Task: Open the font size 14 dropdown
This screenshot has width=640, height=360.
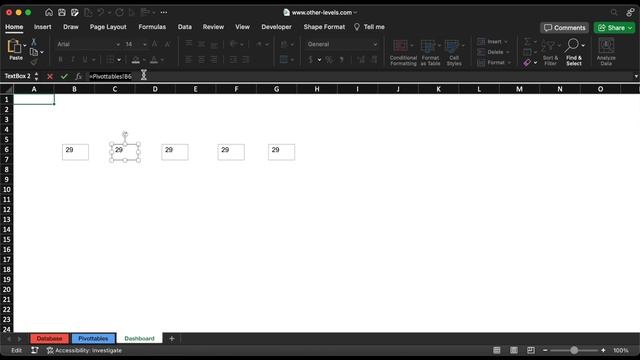Action: 144,44
